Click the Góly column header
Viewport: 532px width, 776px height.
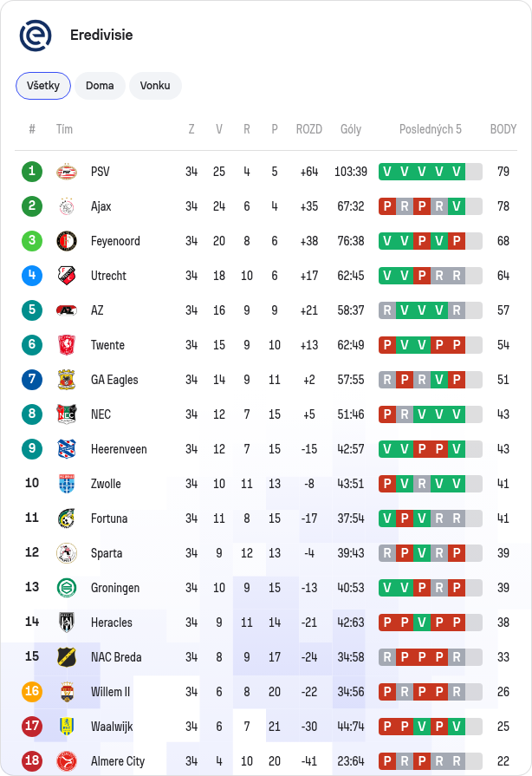[351, 129]
